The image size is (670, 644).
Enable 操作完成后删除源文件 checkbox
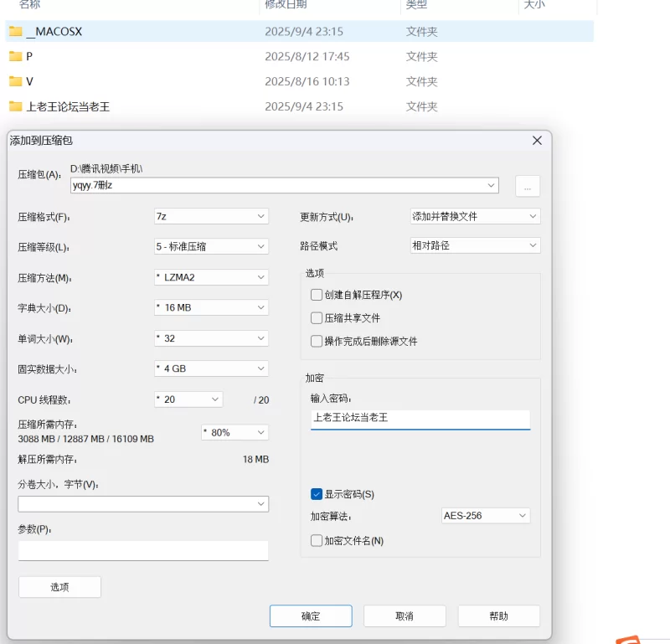tap(317, 341)
